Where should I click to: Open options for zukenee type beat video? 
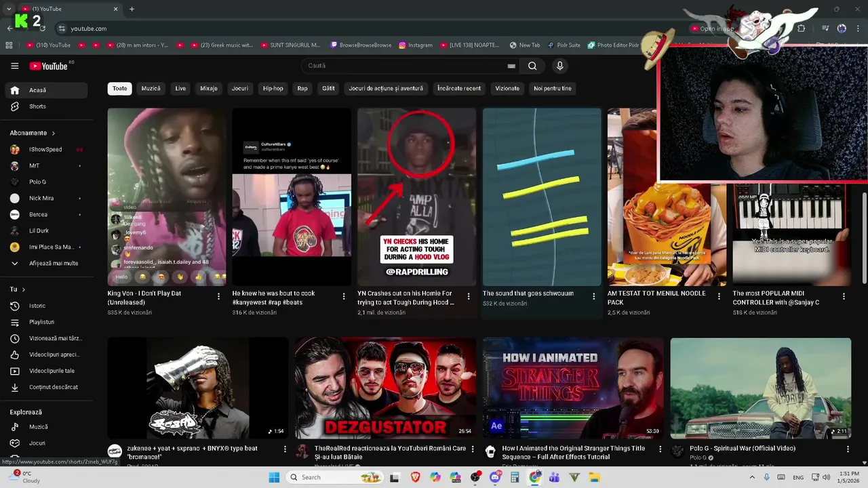pos(285,449)
